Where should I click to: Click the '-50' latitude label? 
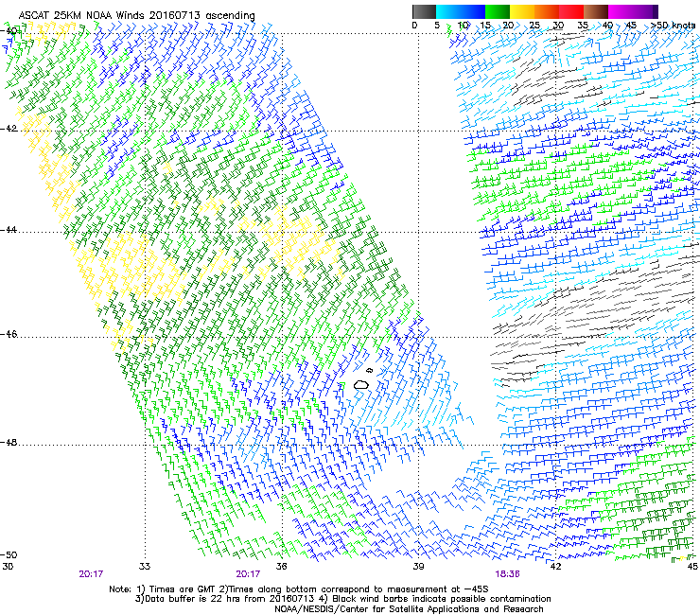point(9,554)
